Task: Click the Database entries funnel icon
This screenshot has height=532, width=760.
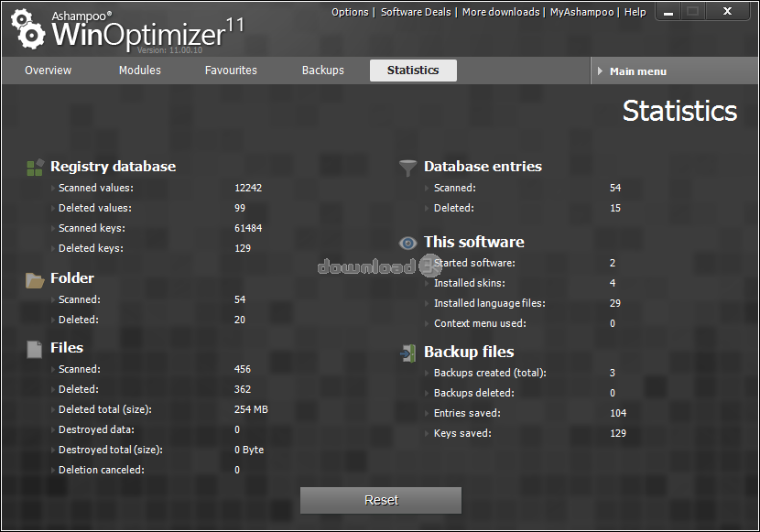Action: tap(407, 168)
